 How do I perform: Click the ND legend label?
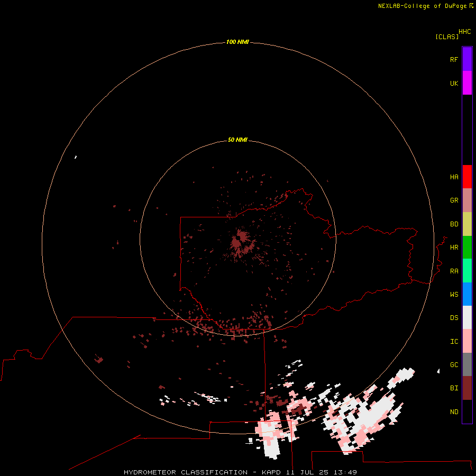coord(454,412)
